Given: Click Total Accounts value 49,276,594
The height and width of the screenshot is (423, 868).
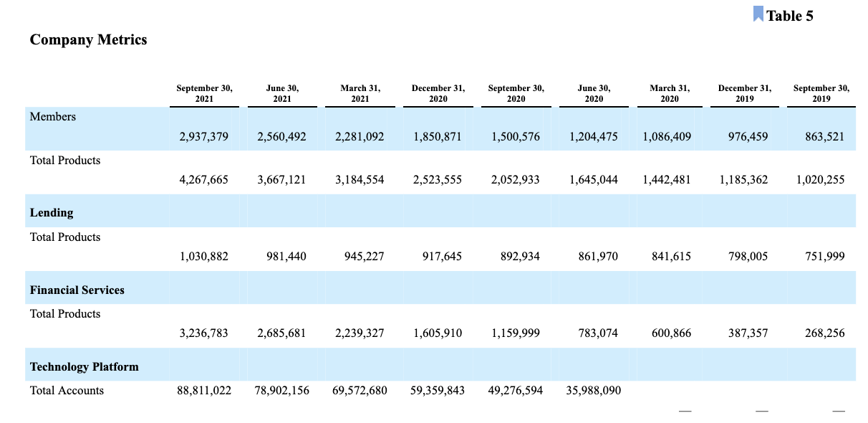Looking at the screenshot, I should (x=516, y=391).
